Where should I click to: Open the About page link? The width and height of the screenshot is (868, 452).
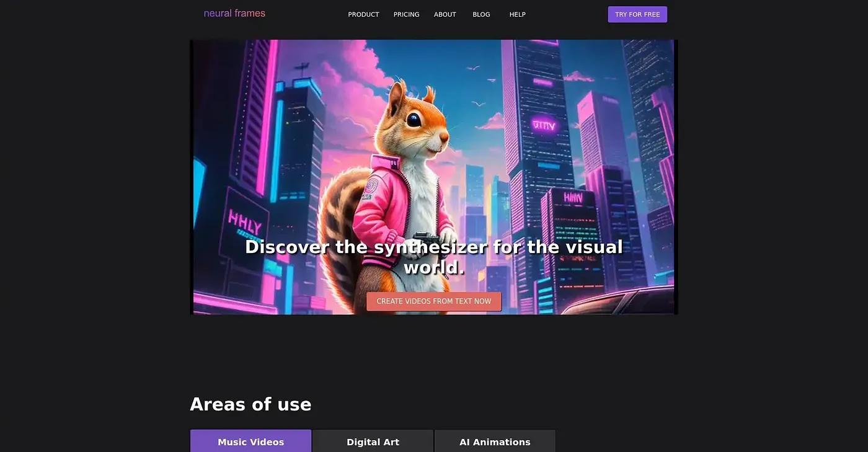point(445,14)
